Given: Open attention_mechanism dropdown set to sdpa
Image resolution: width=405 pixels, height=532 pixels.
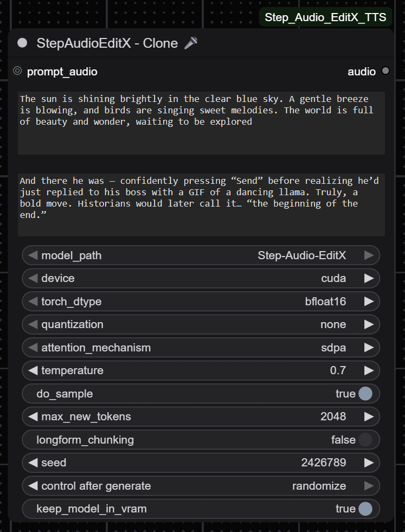Looking at the screenshot, I should [201, 348].
